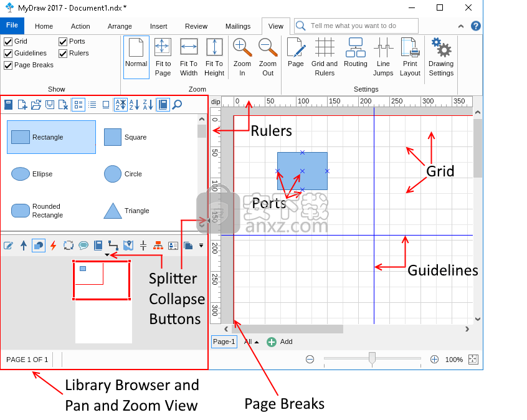The width and height of the screenshot is (527, 420).
Task: Uncheck the Guidelines checkbox
Action: (x=8, y=54)
